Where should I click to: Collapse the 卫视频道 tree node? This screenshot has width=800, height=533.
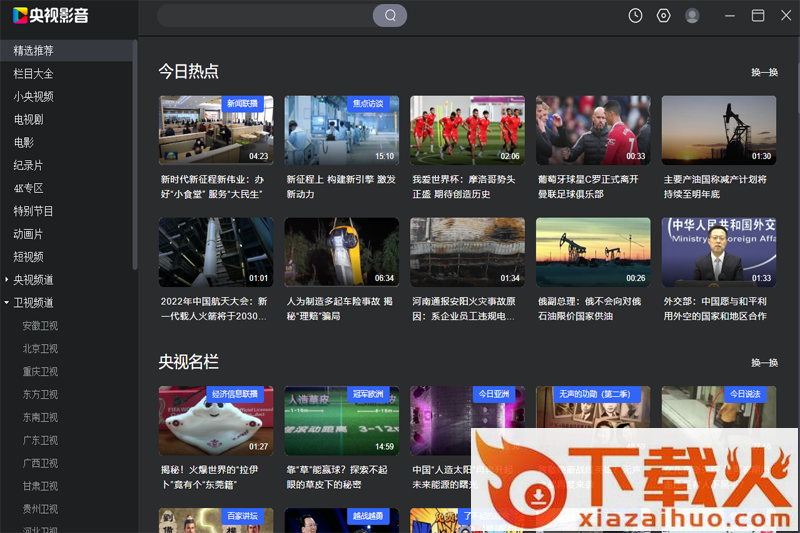[x=7, y=302]
